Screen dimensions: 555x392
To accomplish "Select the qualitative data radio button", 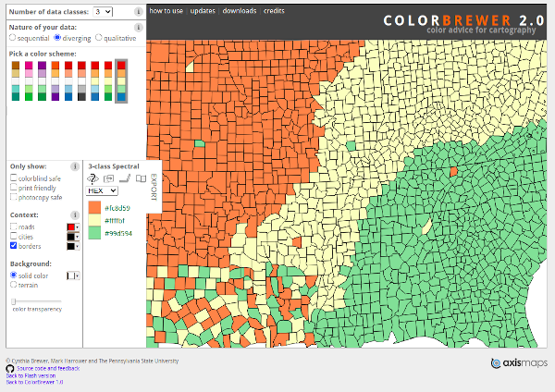I will click(99, 37).
